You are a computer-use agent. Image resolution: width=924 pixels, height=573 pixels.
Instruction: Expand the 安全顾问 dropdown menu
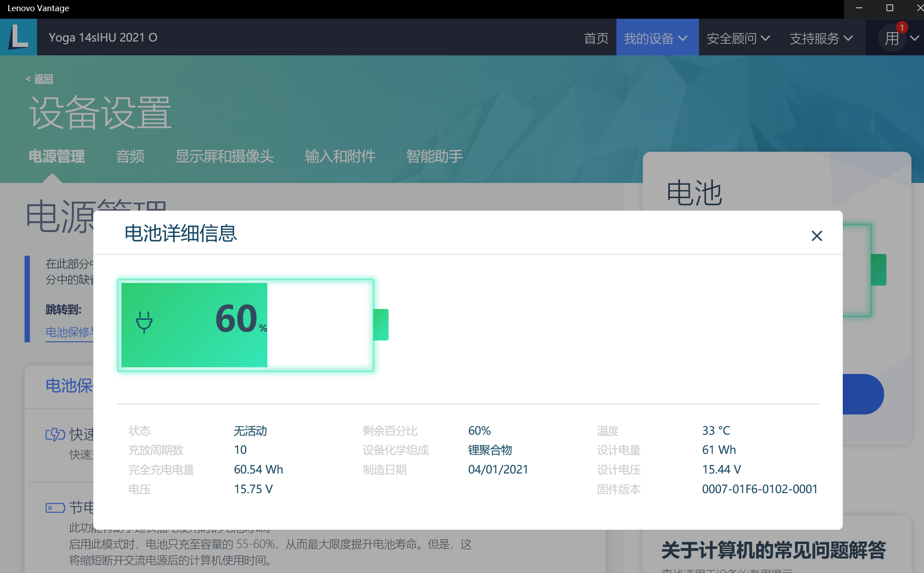tap(738, 38)
